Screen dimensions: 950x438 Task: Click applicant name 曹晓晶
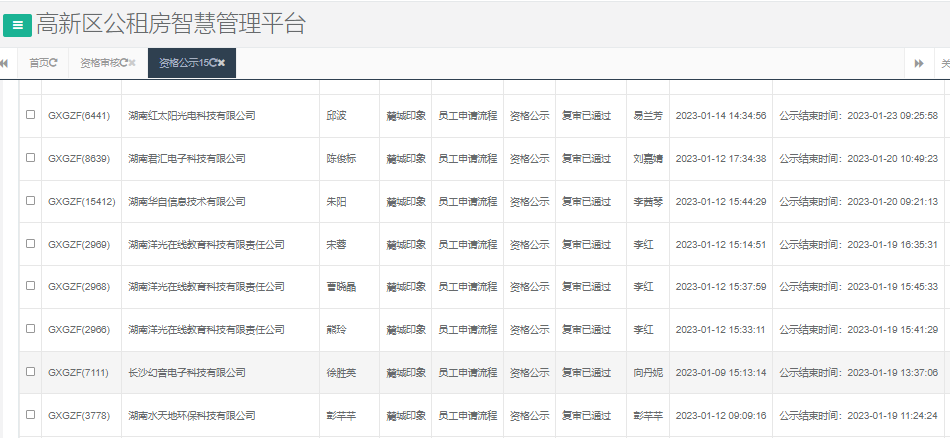341,287
